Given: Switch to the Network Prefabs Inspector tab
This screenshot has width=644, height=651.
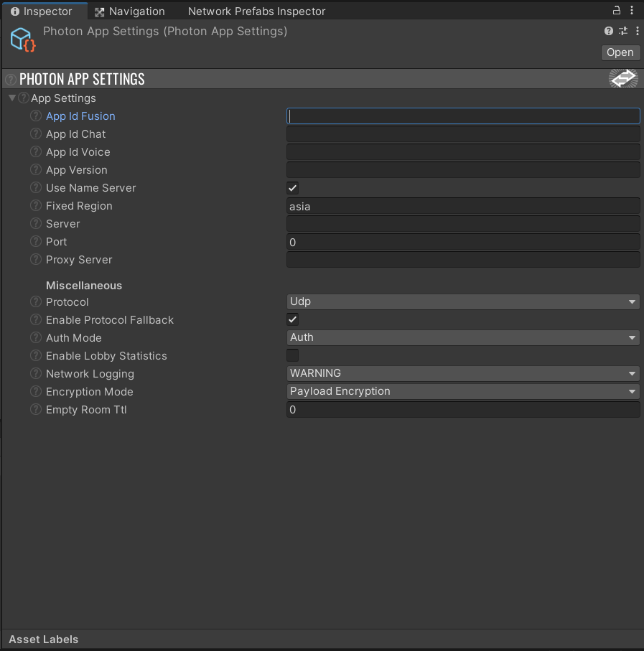Looking at the screenshot, I should [256, 11].
